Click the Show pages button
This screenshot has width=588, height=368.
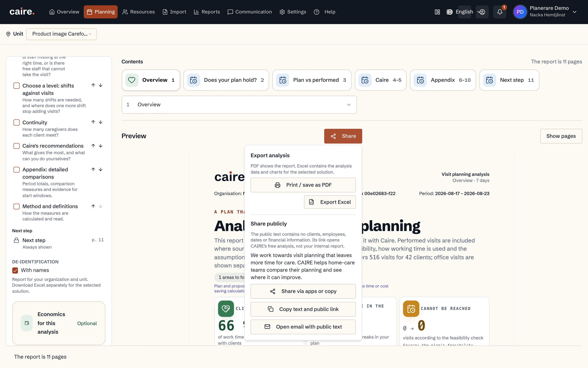pos(561,136)
